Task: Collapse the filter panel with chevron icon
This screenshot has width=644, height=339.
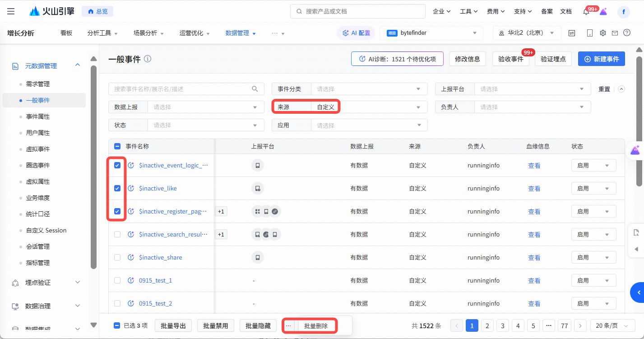Action: [621, 89]
